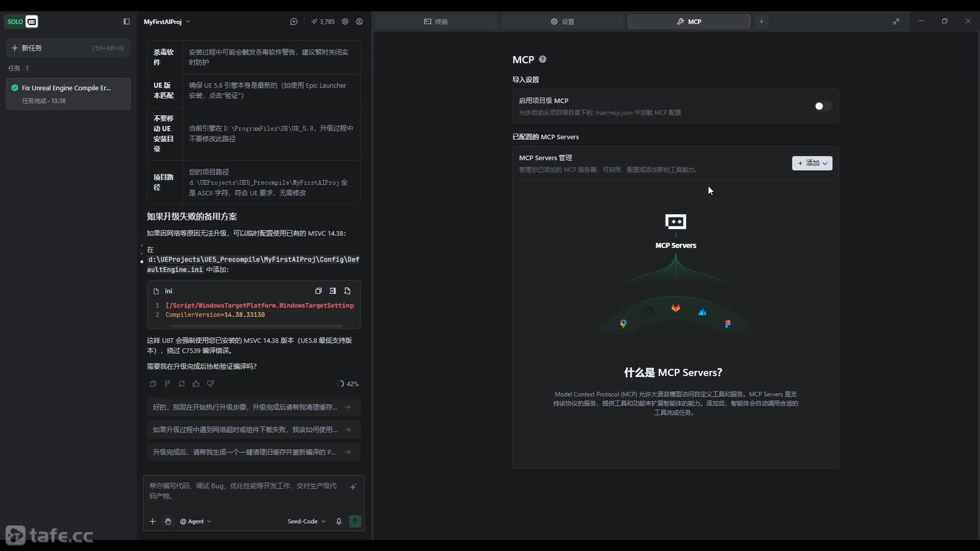Click the UE 版本匹配 table cell
This screenshot has height=551, width=980.
click(164, 90)
